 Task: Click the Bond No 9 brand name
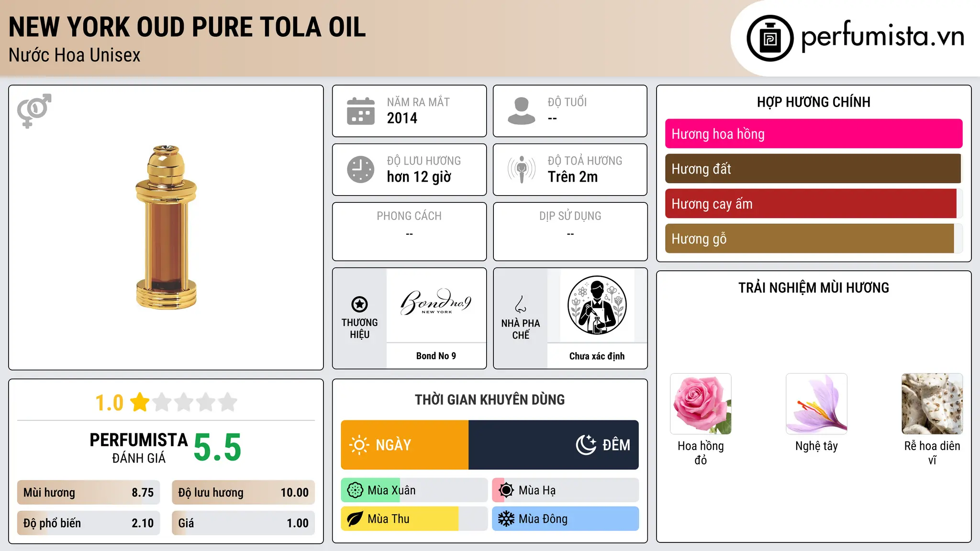coord(436,356)
